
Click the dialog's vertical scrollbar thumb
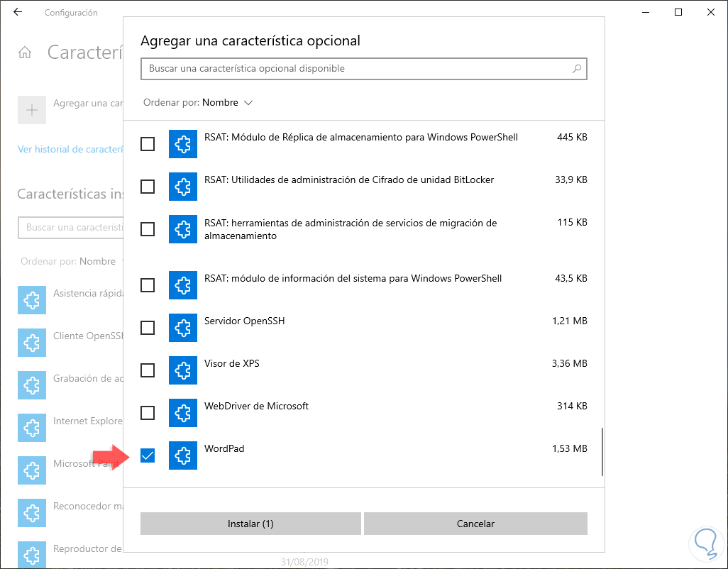[x=602, y=452]
